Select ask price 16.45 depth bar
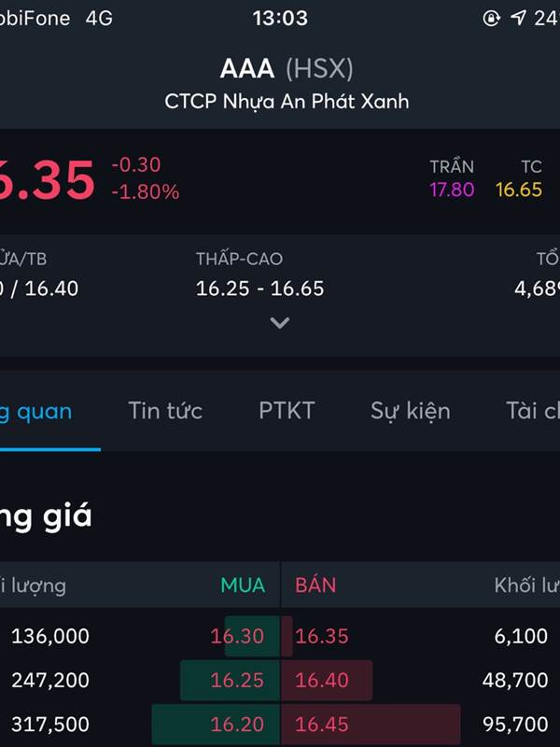The image size is (560, 747). click(x=371, y=725)
